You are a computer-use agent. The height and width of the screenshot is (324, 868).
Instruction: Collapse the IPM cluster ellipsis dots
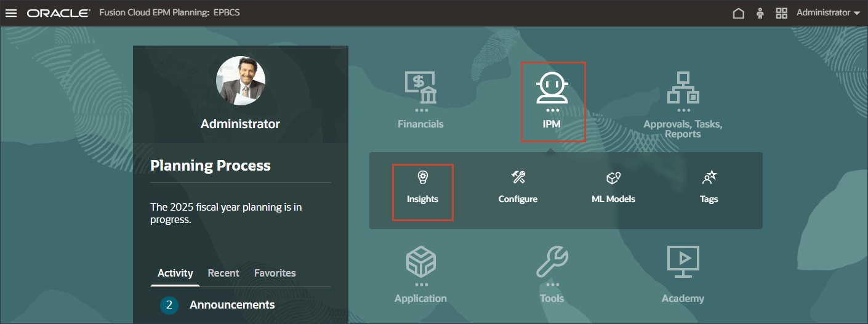(552, 110)
